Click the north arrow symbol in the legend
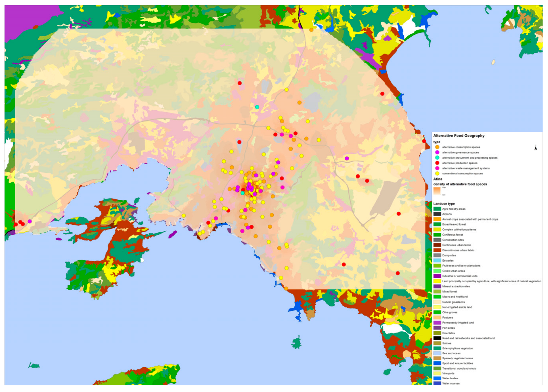 click(535, 148)
